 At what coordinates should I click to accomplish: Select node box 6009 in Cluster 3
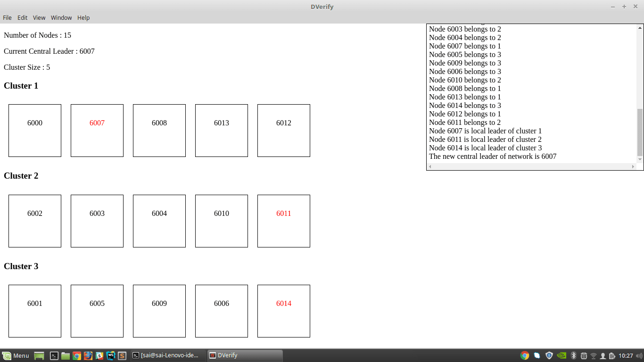159,311
